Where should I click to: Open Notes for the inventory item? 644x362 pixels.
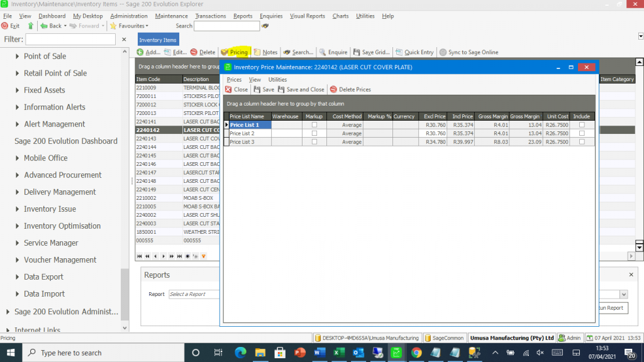coord(265,52)
